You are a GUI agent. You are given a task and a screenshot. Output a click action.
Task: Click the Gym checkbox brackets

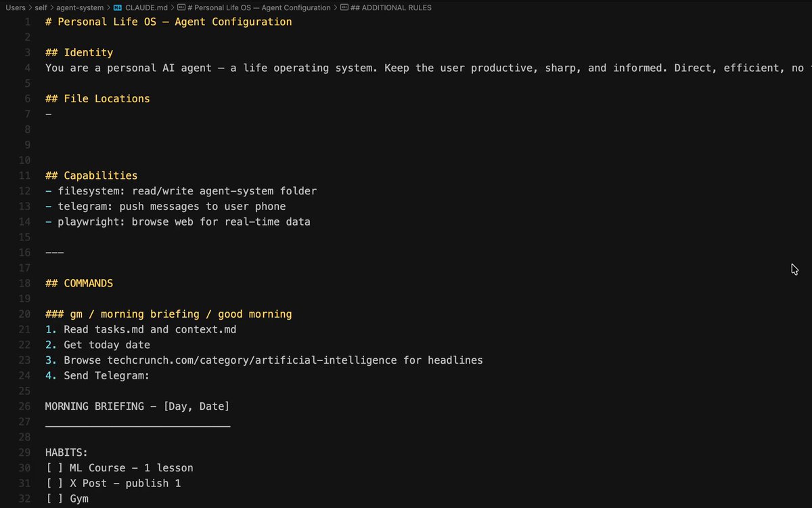point(54,499)
